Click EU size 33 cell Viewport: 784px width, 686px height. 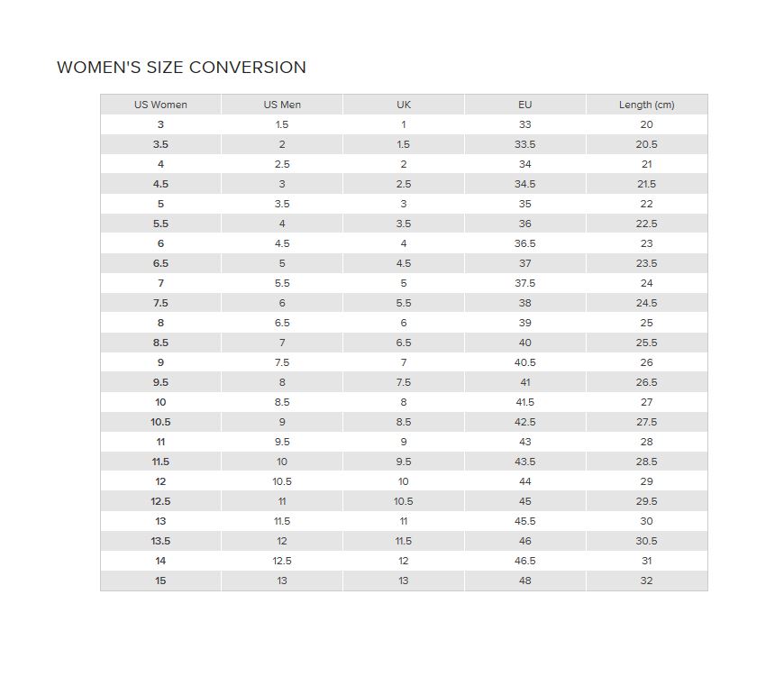point(525,124)
